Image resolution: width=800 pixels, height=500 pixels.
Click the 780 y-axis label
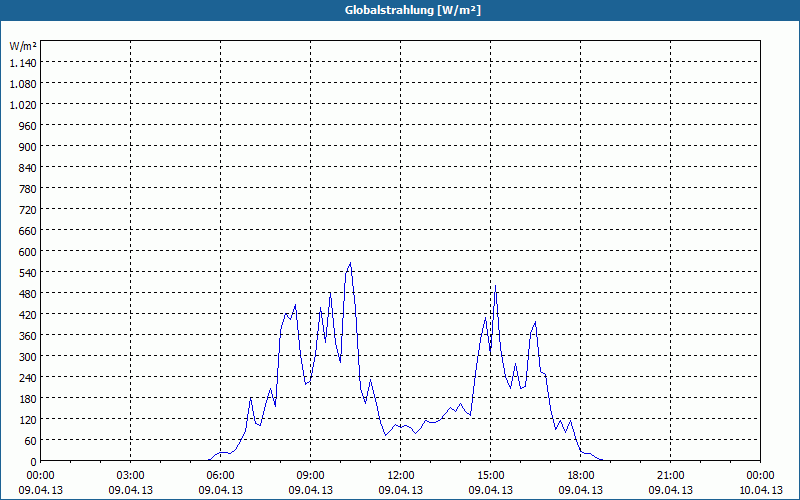[28, 189]
